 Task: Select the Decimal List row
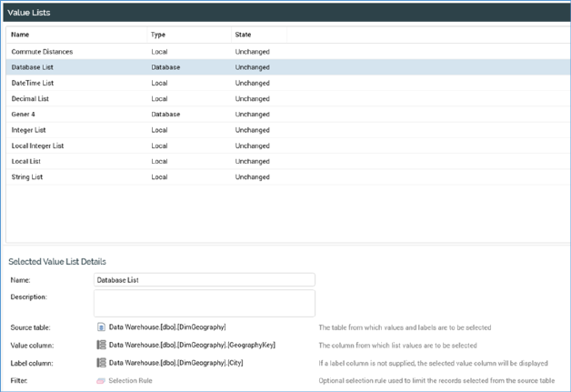pyautogui.click(x=287, y=99)
